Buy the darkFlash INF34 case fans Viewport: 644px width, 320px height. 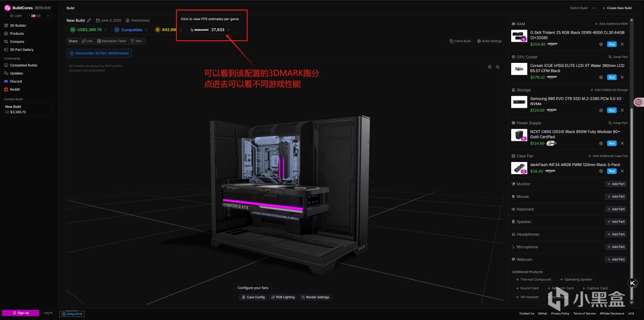tap(612, 171)
